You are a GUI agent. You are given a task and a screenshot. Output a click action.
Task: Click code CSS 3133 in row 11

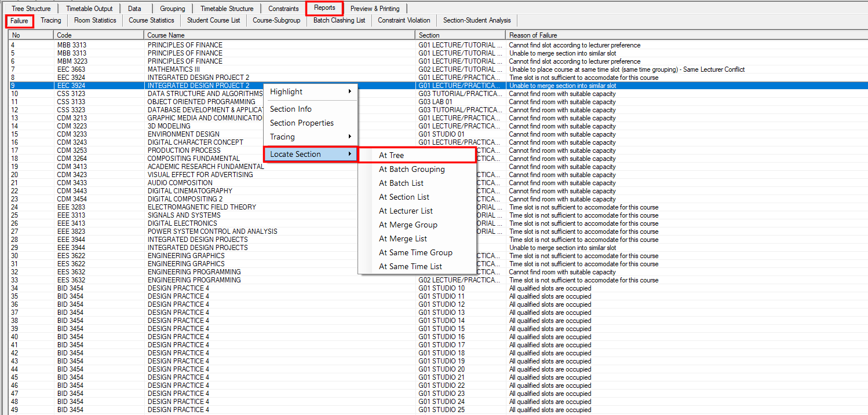[71, 102]
